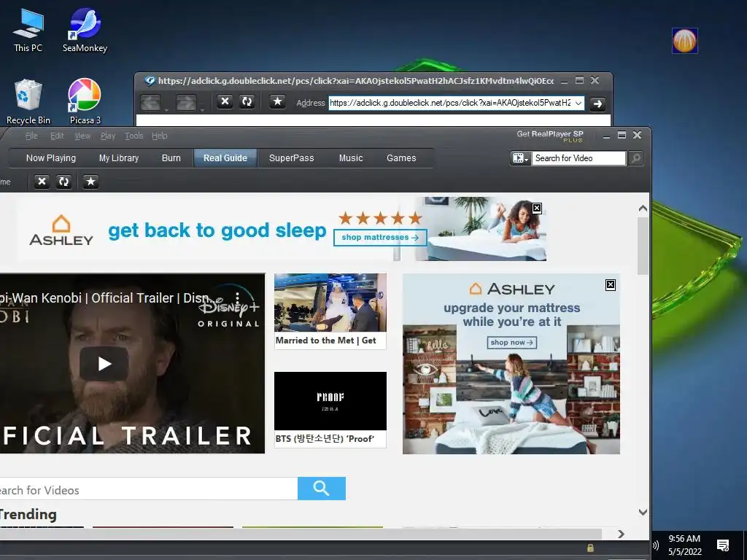Click the Married to the Met title link
The image size is (747, 560).
(x=326, y=341)
